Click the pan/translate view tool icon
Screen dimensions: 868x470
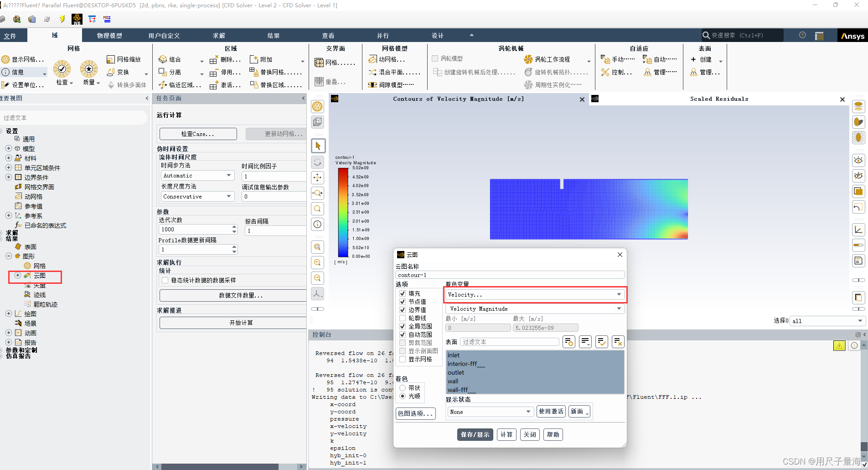[x=318, y=178]
